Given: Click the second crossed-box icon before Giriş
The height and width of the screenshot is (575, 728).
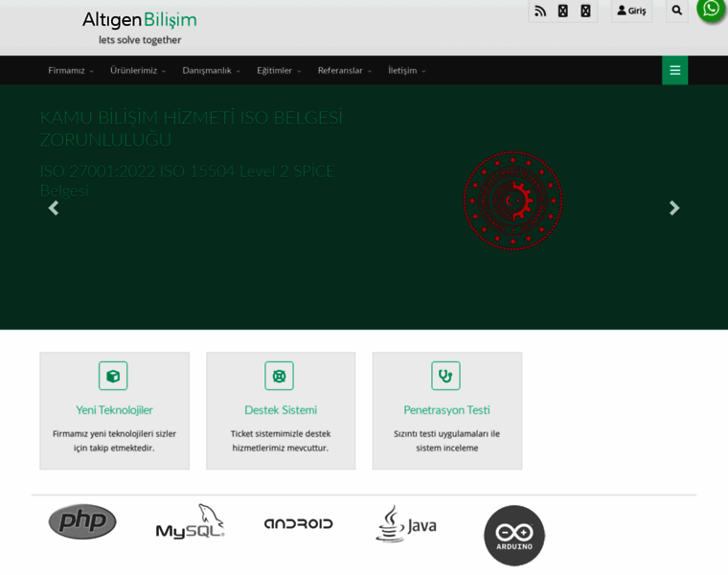Looking at the screenshot, I should click(x=585, y=11).
